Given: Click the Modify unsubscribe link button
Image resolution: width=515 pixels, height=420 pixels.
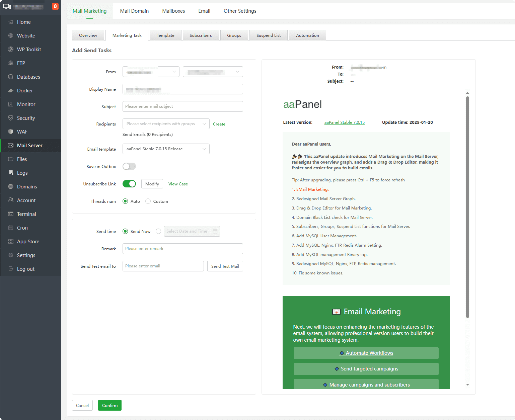Looking at the screenshot, I should [x=152, y=184].
